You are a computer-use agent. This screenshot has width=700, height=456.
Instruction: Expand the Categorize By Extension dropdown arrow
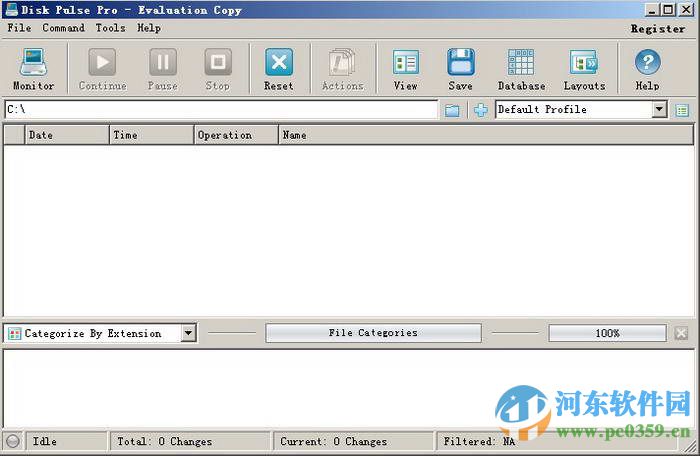188,333
